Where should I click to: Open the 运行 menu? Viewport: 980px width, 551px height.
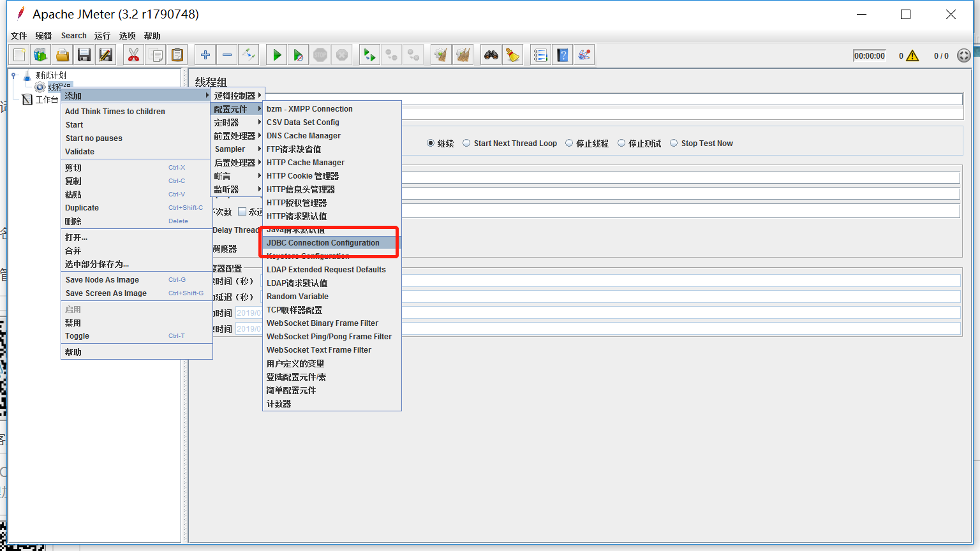(x=102, y=36)
